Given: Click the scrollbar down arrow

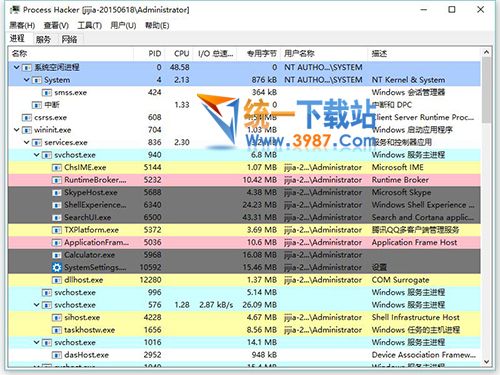Looking at the screenshot, I should 486,362.
